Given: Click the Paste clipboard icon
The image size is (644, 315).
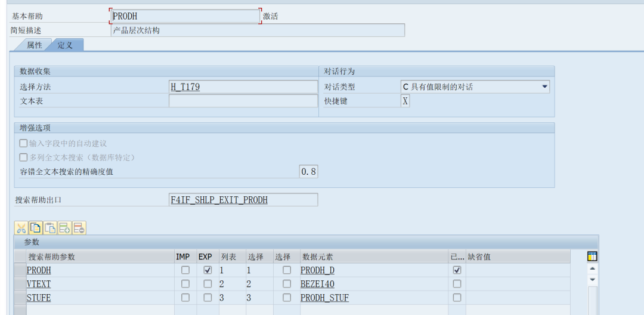Looking at the screenshot, I should click(x=50, y=227).
